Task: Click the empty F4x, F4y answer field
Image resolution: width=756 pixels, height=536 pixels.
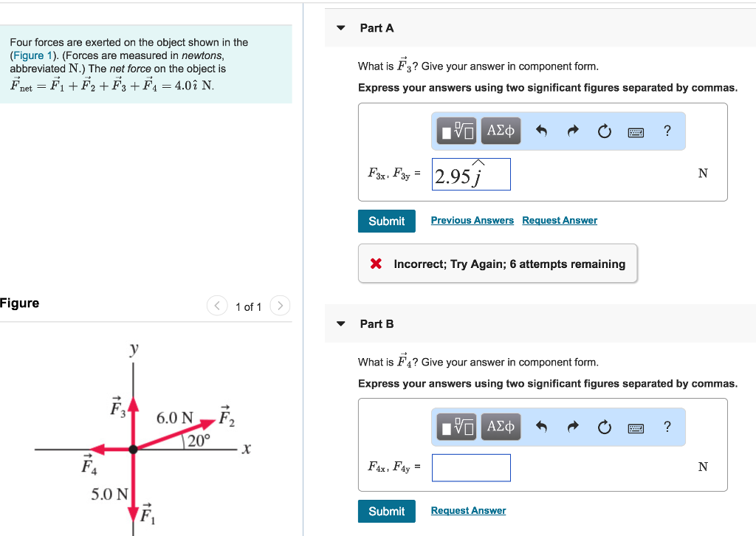Action: pyautogui.click(x=471, y=467)
